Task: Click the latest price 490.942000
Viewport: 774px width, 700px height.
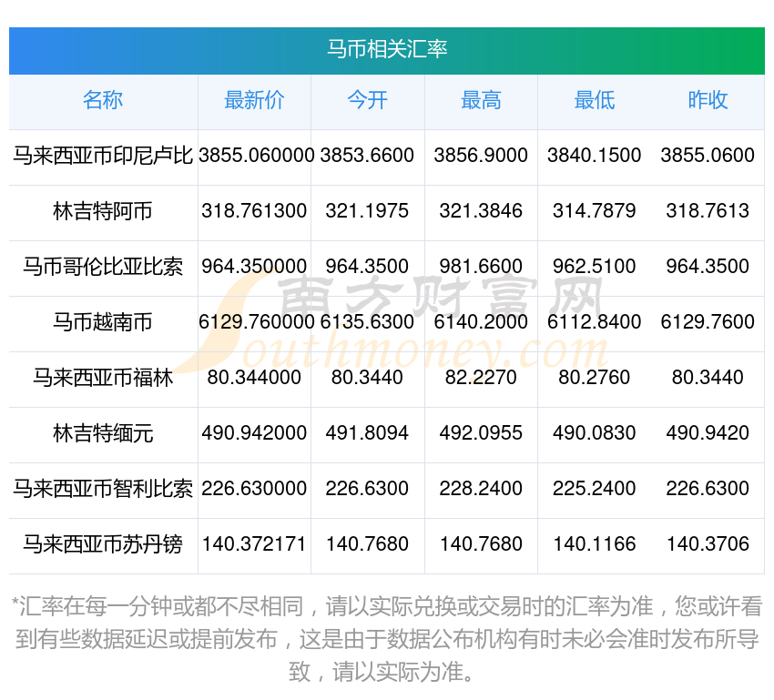Action: pyautogui.click(x=254, y=433)
